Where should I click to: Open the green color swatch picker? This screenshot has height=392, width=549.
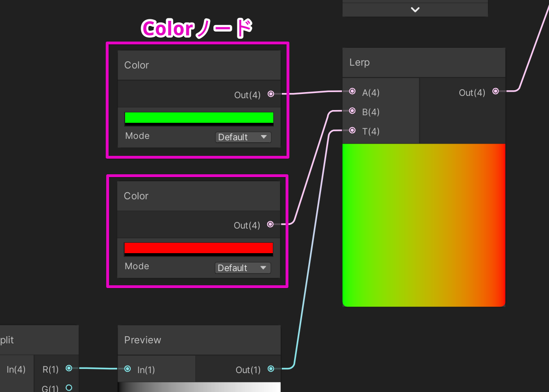(x=199, y=117)
